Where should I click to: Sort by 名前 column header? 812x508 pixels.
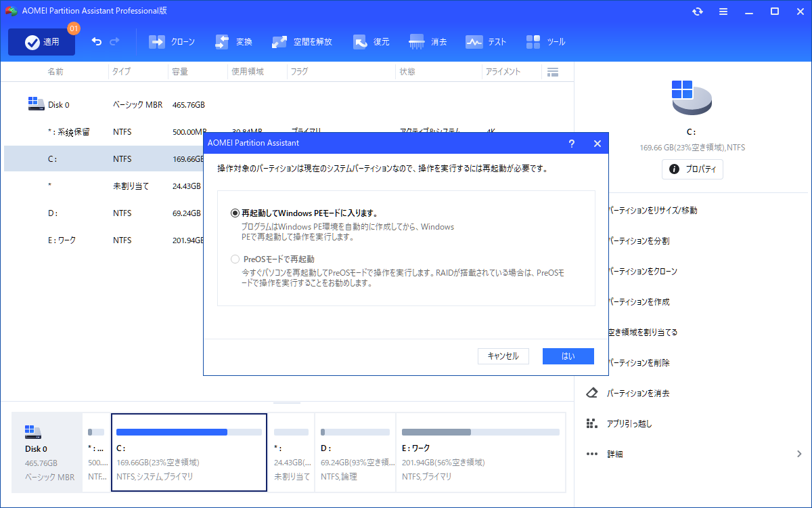[x=55, y=71]
